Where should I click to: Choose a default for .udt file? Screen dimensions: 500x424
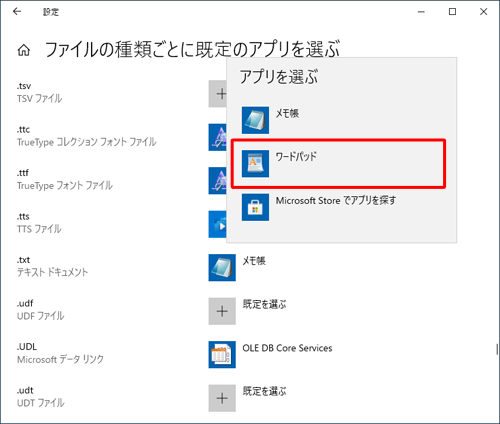(x=264, y=391)
